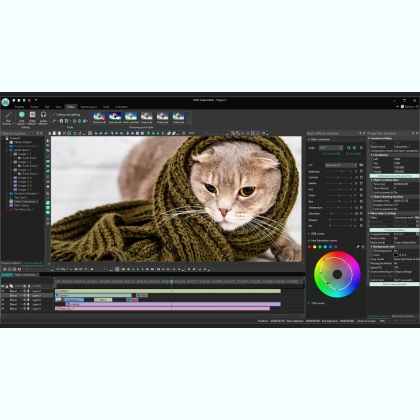Click the VSDC application logo button
The image size is (420, 420).
pos(5,102)
